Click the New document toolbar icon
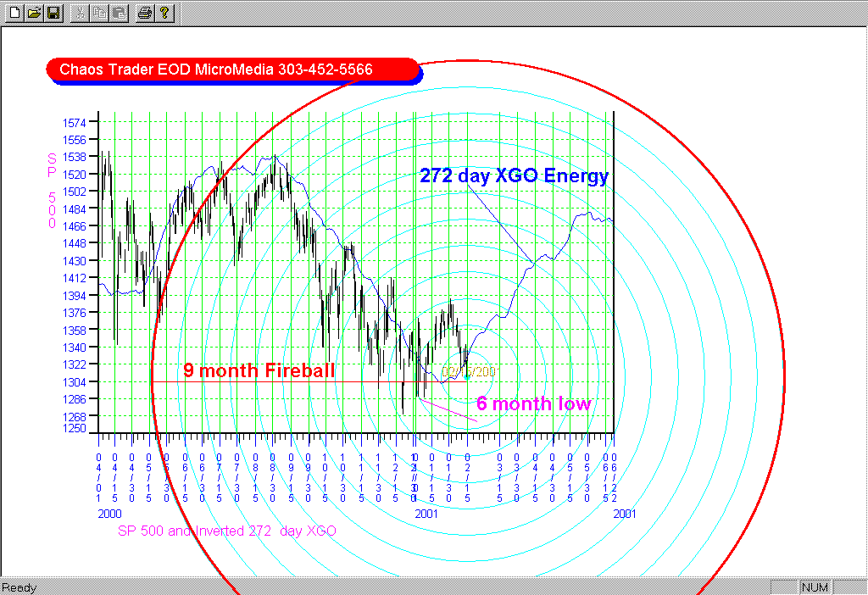This screenshot has height=595, width=868. pyautogui.click(x=15, y=12)
